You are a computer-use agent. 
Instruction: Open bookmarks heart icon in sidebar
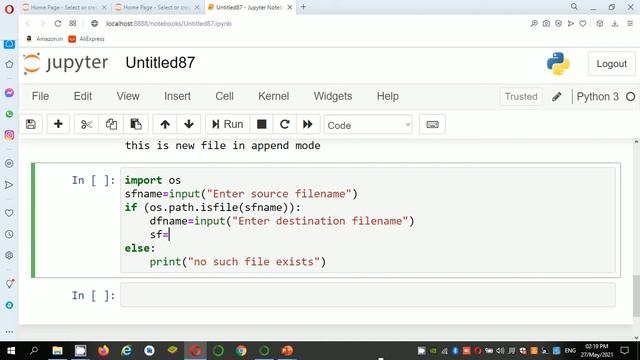pyautogui.click(x=9, y=213)
